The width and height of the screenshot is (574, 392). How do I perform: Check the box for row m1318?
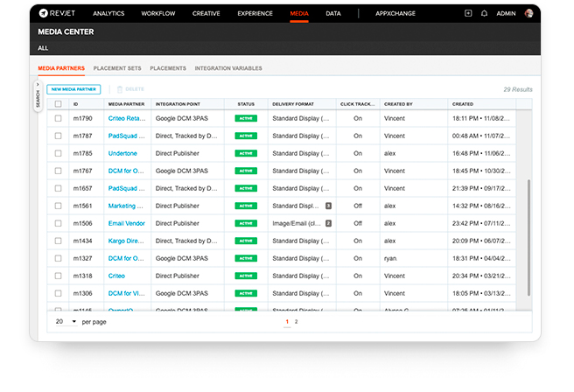coord(59,276)
